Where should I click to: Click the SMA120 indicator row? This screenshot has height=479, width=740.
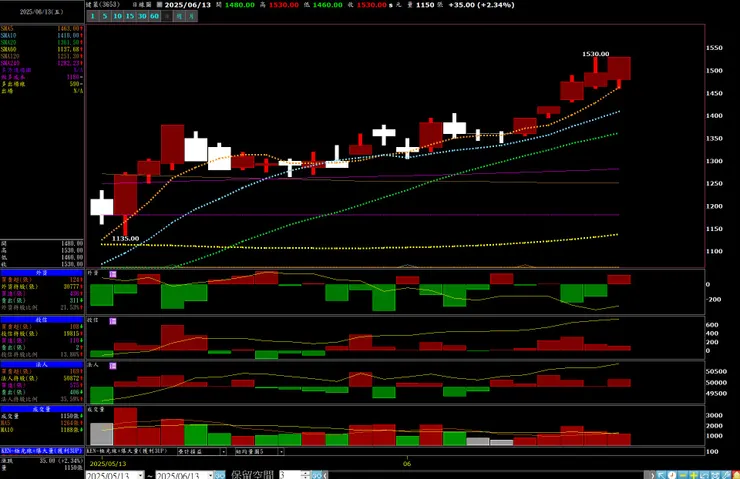[42, 56]
